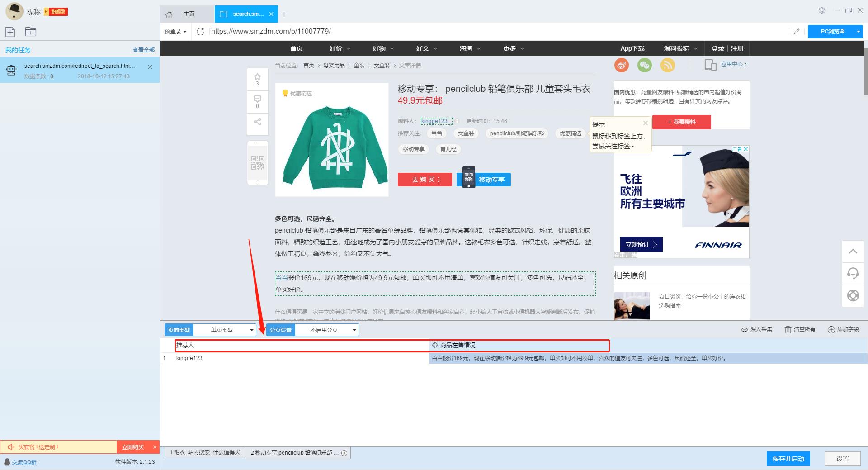
Task: Expand the PC浏览器 dropdown arrow
Action: (x=858, y=31)
